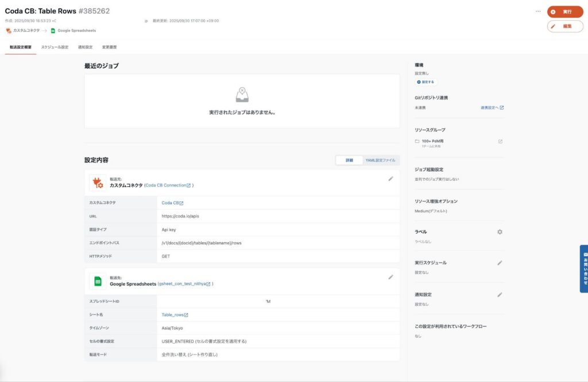This screenshot has height=382, width=588.
Task: Open the 連携設定へ link
Action: point(492,108)
